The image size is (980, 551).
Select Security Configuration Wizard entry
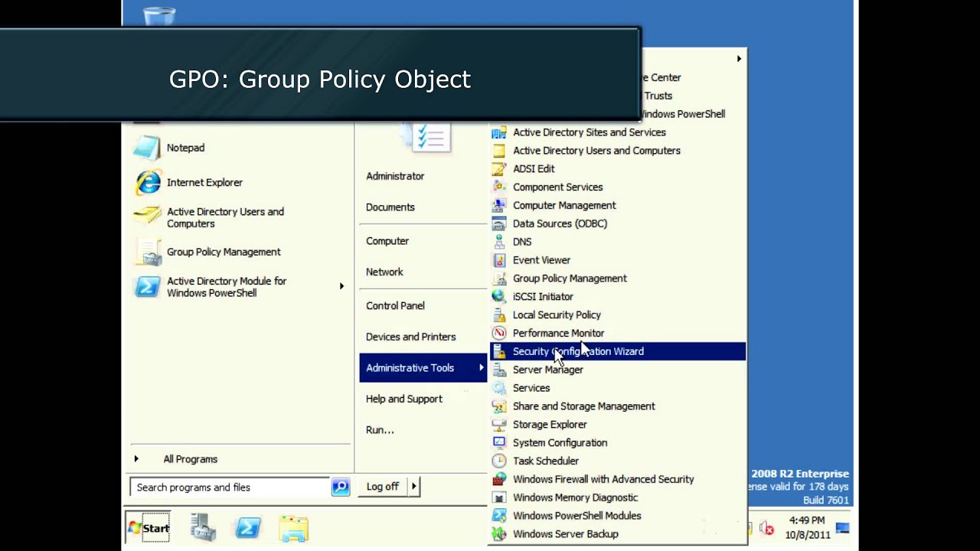coord(618,351)
